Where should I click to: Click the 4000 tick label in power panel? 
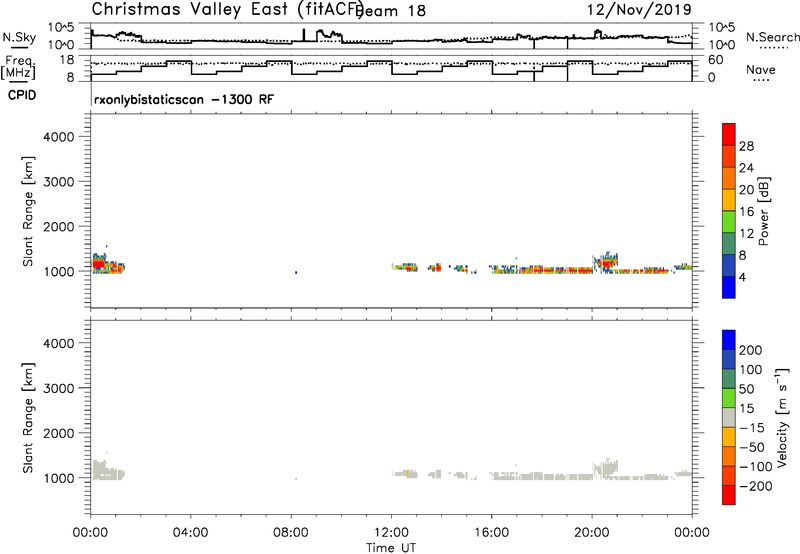tap(59, 137)
